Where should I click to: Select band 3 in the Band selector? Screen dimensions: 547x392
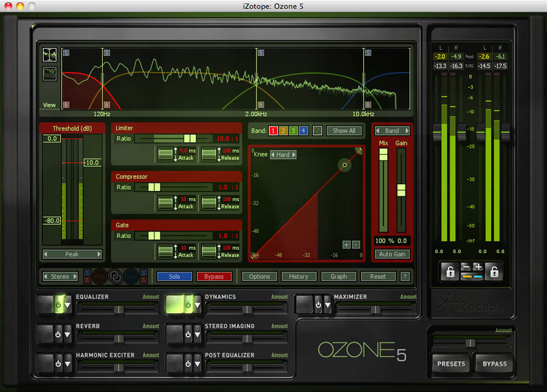click(293, 131)
